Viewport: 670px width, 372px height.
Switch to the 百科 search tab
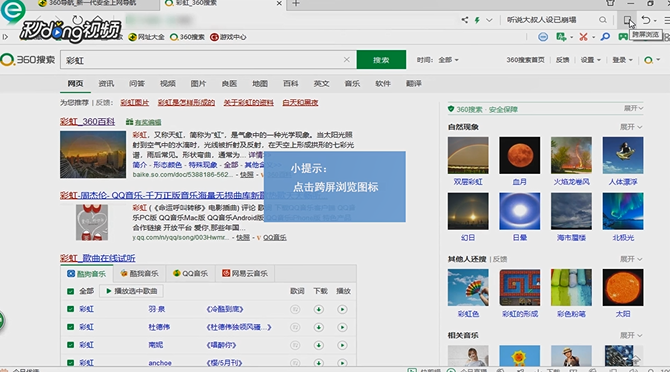(291, 84)
